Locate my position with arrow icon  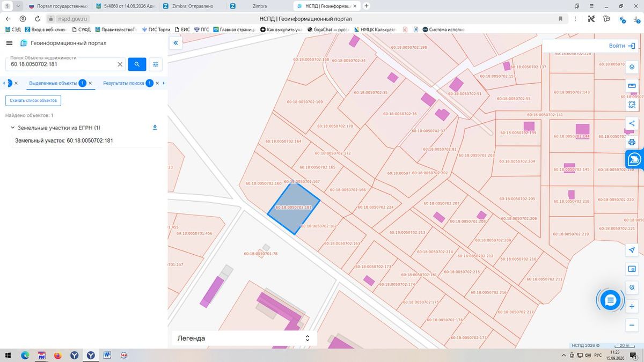point(632,250)
